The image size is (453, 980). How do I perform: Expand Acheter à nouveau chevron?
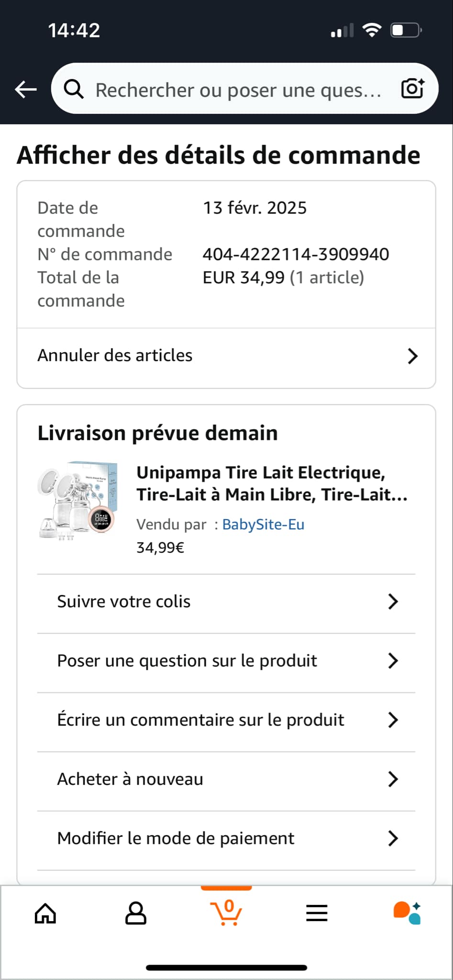click(x=393, y=779)
